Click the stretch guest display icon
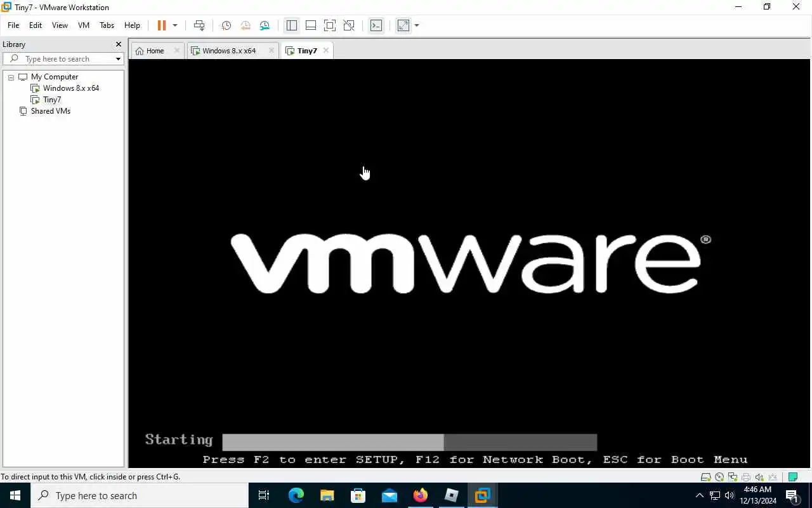The height and width of the screenshot is (508, 812). pos(403,25)
